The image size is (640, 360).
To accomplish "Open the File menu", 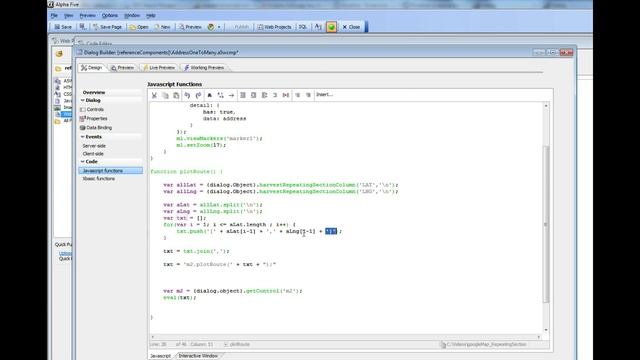I will pyautogui.click(x=54, y=16).
